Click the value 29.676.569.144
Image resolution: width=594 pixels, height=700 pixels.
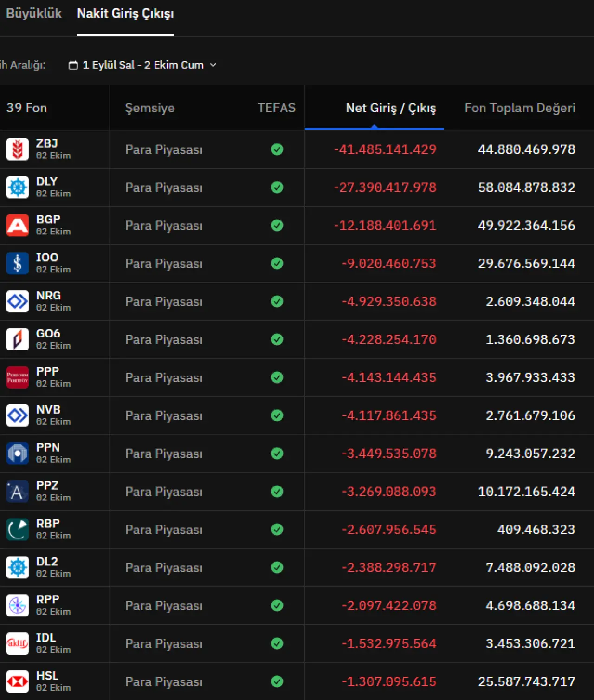coord(527,264)
